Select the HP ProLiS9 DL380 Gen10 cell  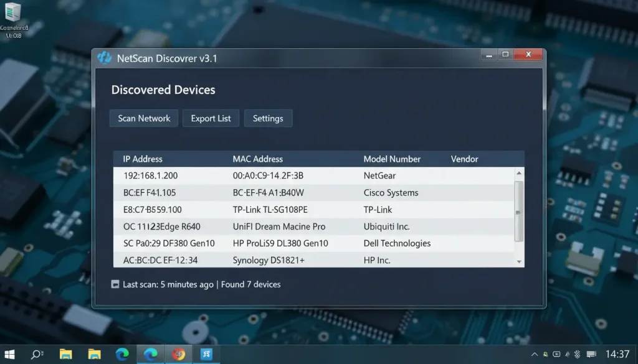click(280, 243)
